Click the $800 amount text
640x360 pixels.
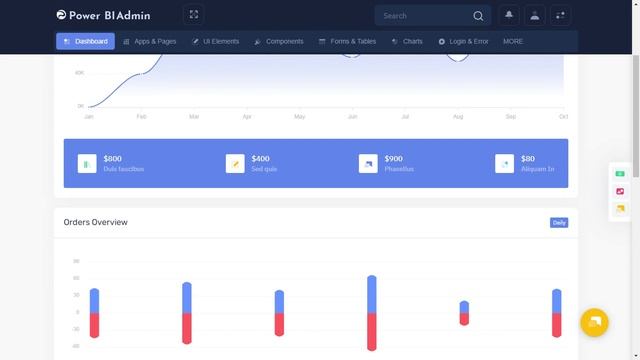coord(113,158)
